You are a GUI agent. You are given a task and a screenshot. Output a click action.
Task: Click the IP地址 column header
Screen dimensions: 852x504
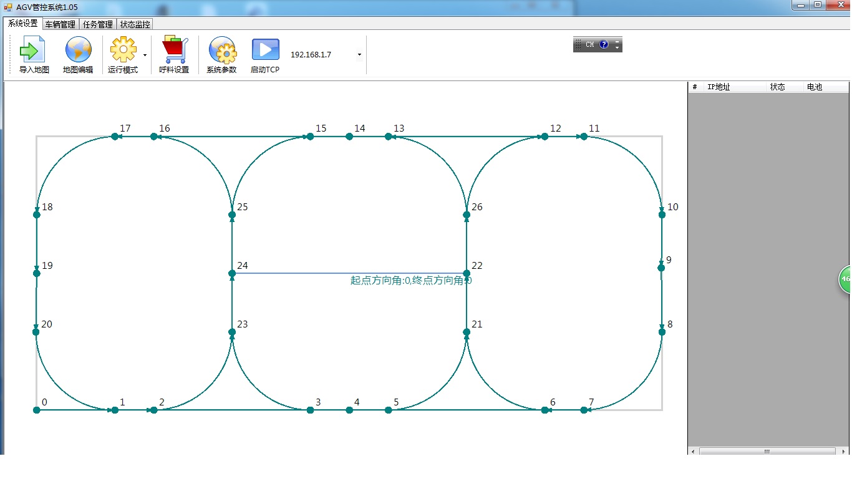tap(735, 87)
